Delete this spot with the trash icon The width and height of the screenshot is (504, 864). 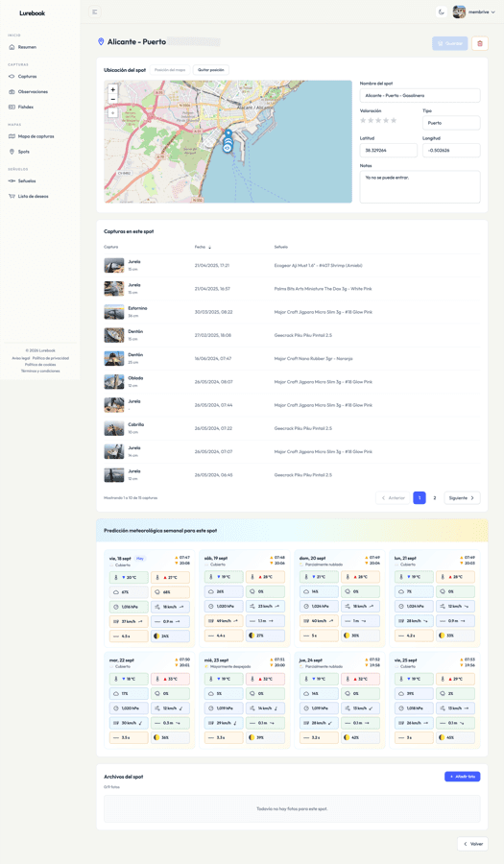[480, 43]
